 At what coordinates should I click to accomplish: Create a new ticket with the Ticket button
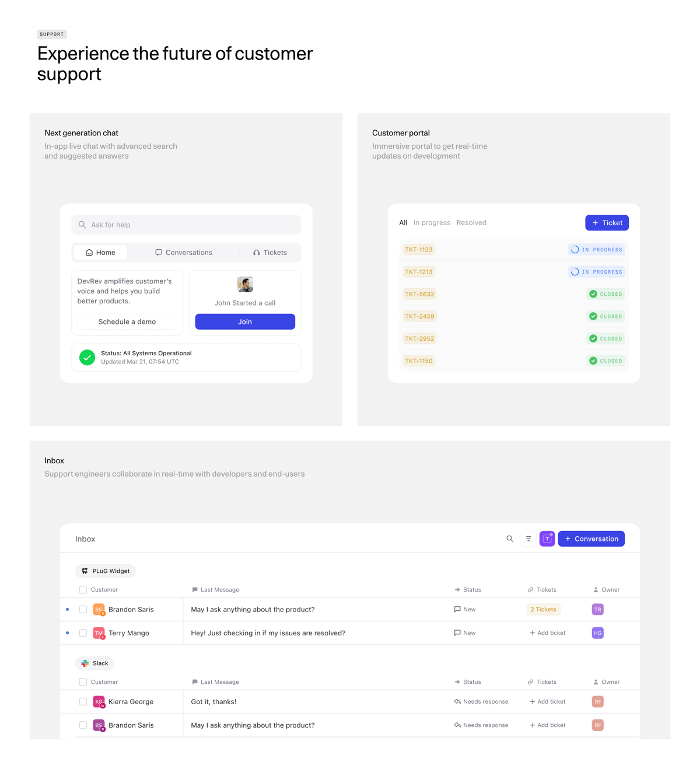pos(607,222)
